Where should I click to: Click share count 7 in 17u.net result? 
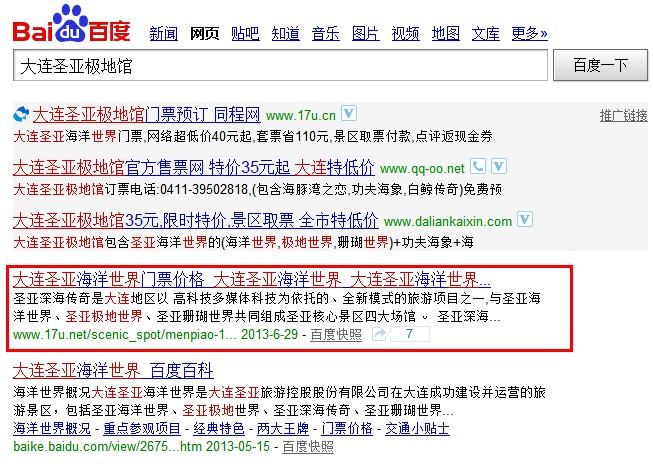pos(409,334)
